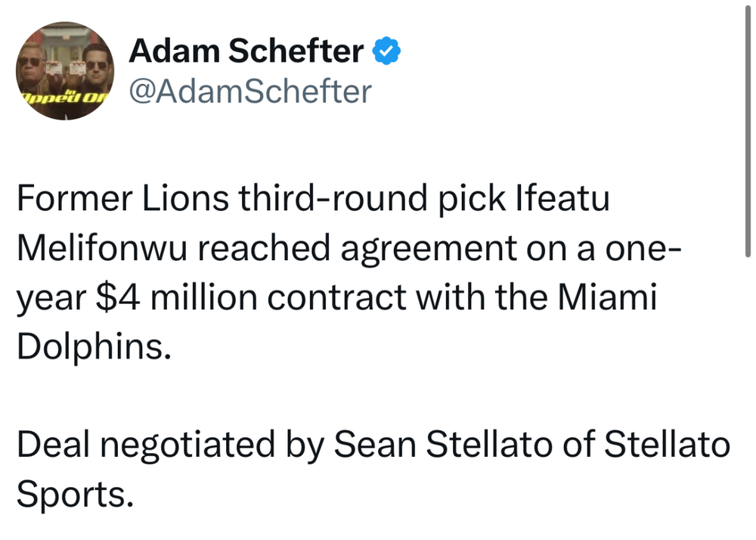Click the vertical scrollbar on the right
The width and height of the screenshot is (756, 540).
pyautogui.click(x=746, y=135)
